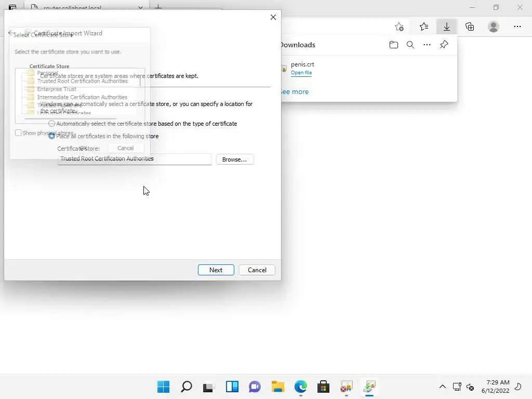The height and width of the screenshot is (399, 532).
Task: Switch to Microsoft Edge on taskbar
Action: (x=301, y=387)
